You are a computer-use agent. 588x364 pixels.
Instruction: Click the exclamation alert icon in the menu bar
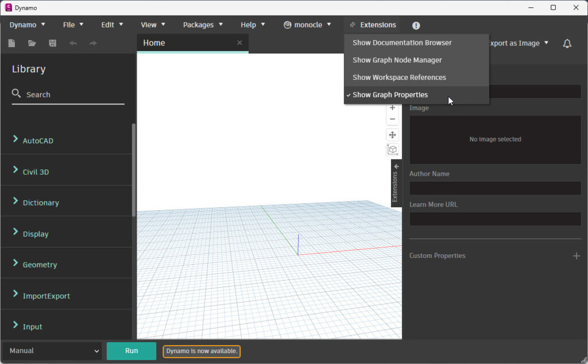[416, 25]
